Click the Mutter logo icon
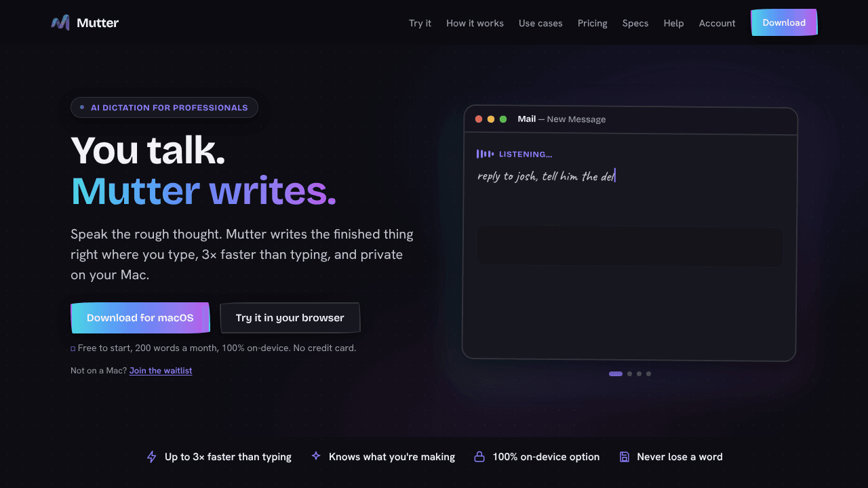 click(60, 22)
